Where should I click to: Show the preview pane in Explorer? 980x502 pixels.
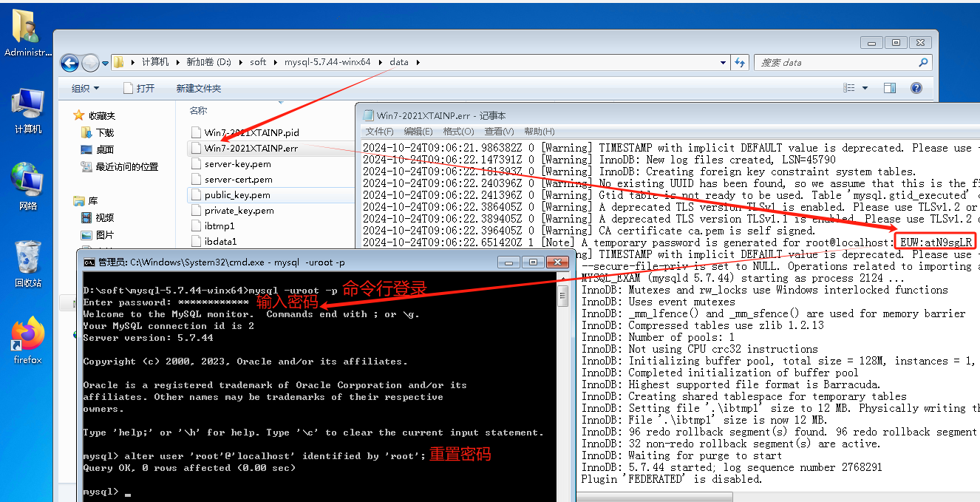(889, 87)
